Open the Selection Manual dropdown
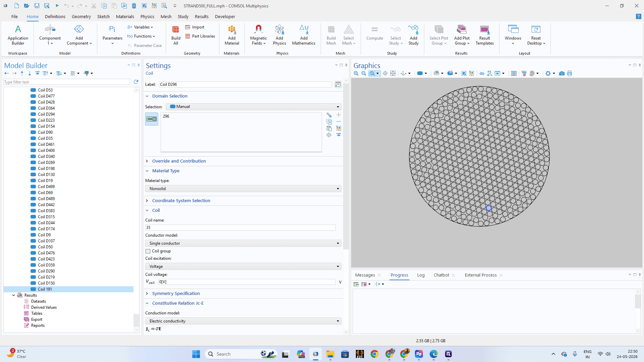 [x=254, y=107]
